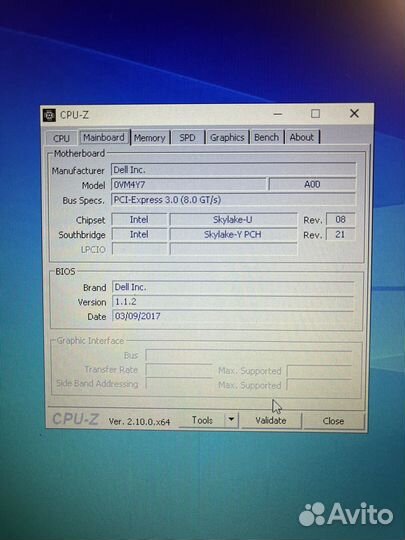Switch to the Graphics tab
This screenshot has width=405, height=540.
coord(227,137)
